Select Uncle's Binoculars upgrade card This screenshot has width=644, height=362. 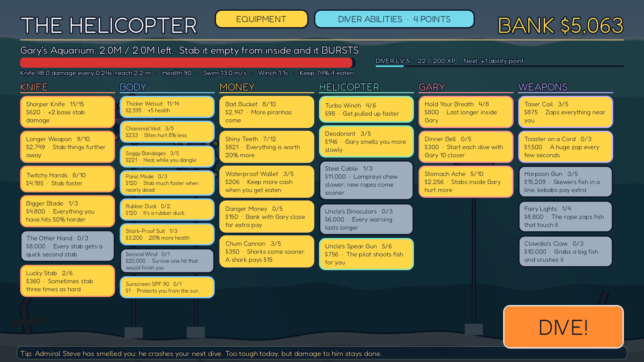366,219
